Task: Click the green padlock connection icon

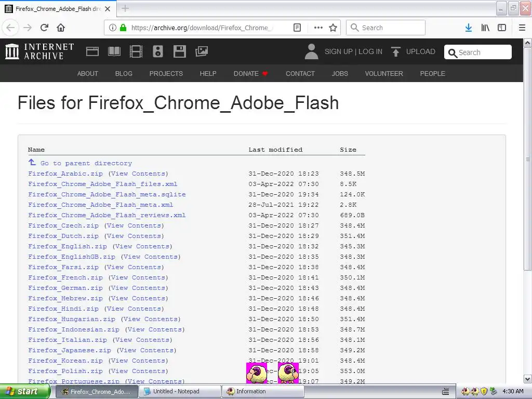Action: [123, 28]
